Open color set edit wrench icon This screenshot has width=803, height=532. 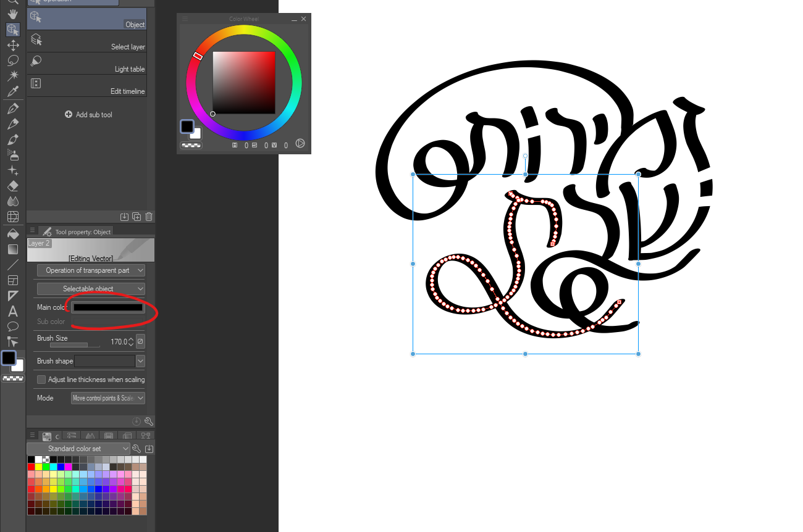point(137,449)
